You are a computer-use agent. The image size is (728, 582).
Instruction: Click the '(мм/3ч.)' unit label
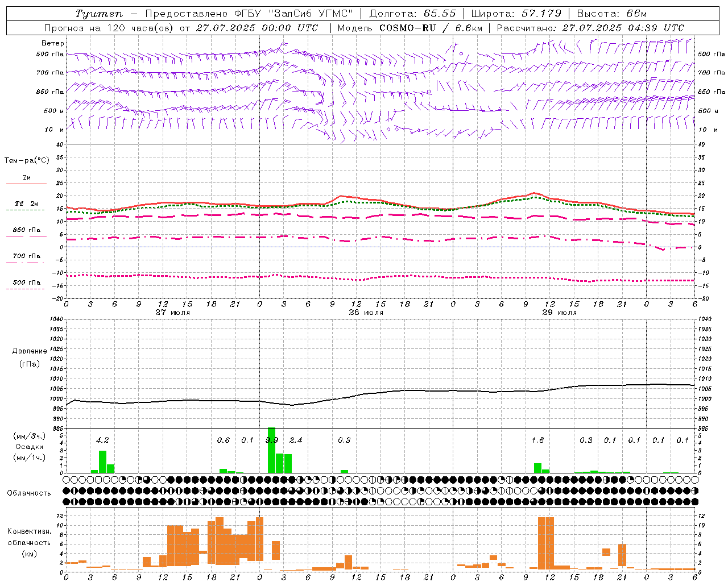(30, 436)
